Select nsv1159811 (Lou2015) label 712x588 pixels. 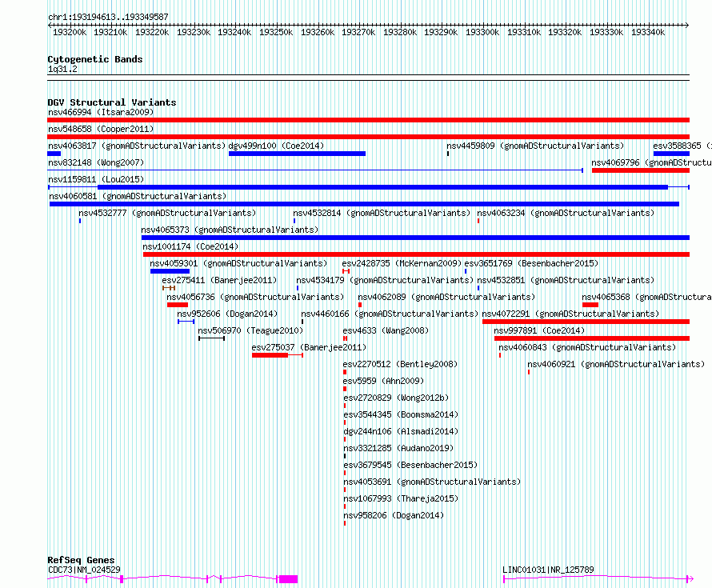click(96, 179)
